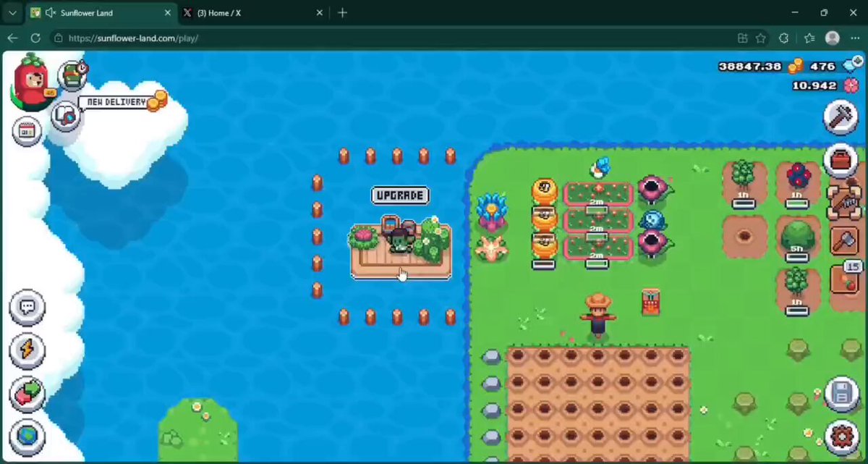The image size is (868, 464).
Task: Click the empty fruit patch hole
Action: [x=744, y=237]
